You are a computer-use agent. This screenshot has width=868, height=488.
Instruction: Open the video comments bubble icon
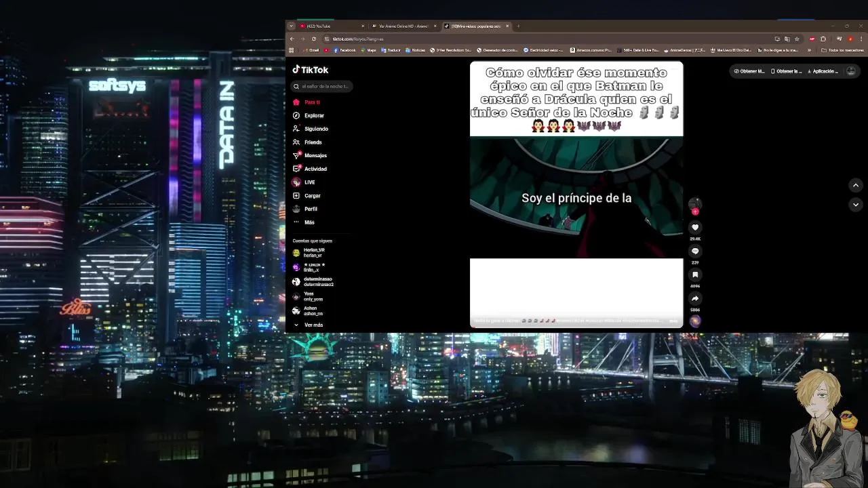(x=695, y=251)
